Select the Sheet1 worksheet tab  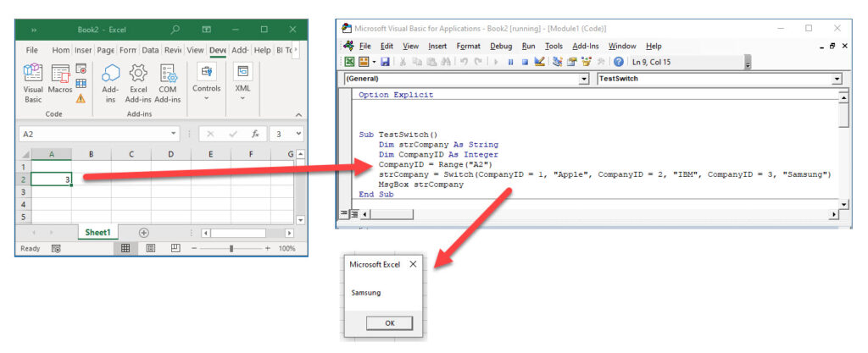pos(97,232)
